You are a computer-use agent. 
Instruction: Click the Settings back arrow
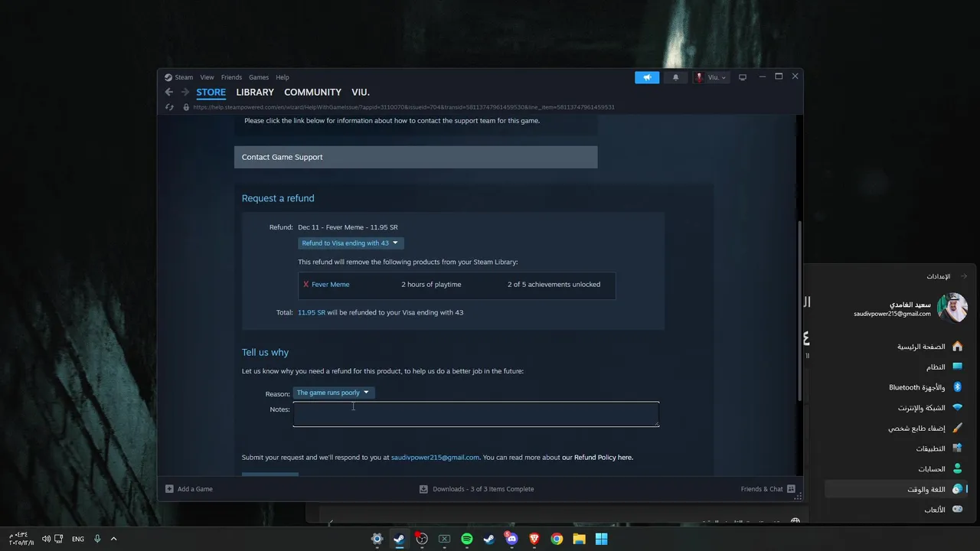pyautogui.click(x=964, y=276)
